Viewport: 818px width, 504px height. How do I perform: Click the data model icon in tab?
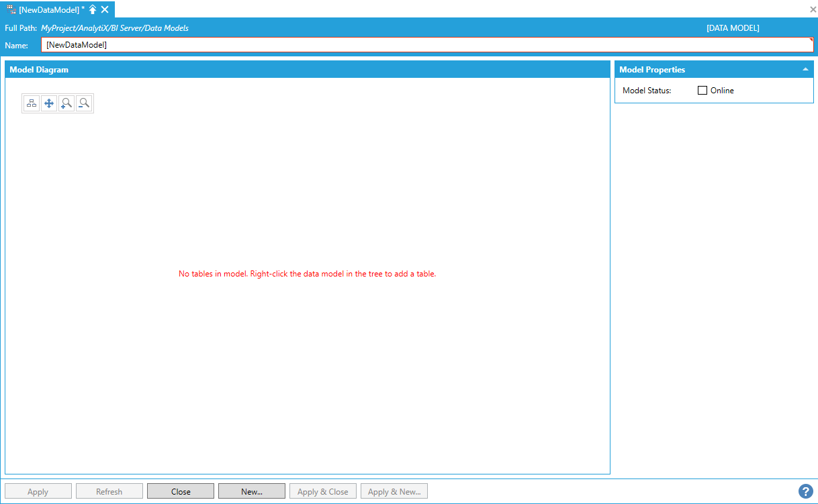point(11,9)
